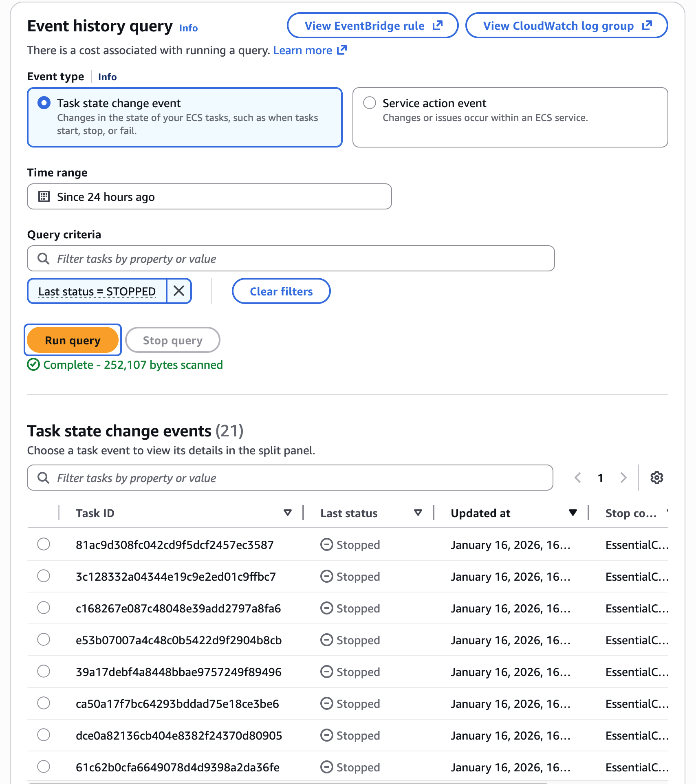Remove the Last status = STOPPED filter

(x=179, y=291)
